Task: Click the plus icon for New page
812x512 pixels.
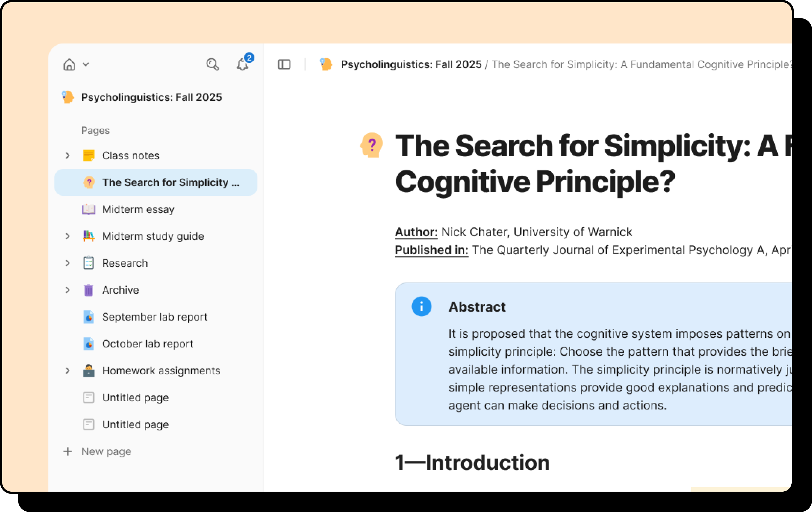Action: point(68,451)
